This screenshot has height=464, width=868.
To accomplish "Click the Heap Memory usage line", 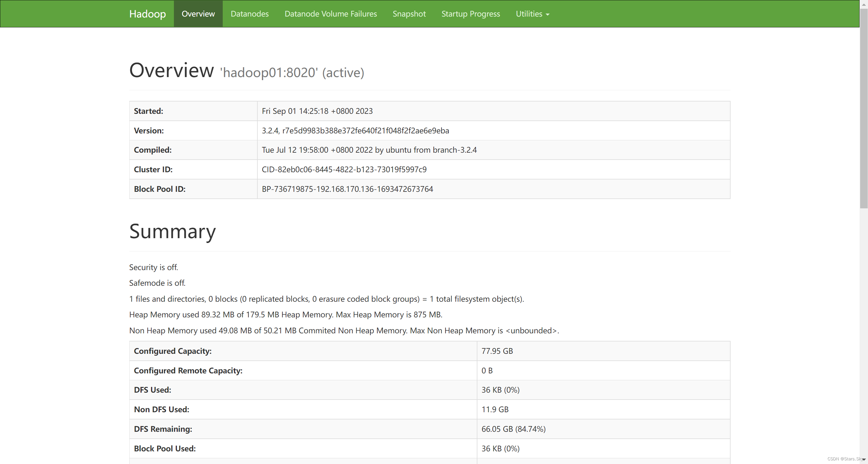I will click(x=285, y=314).
